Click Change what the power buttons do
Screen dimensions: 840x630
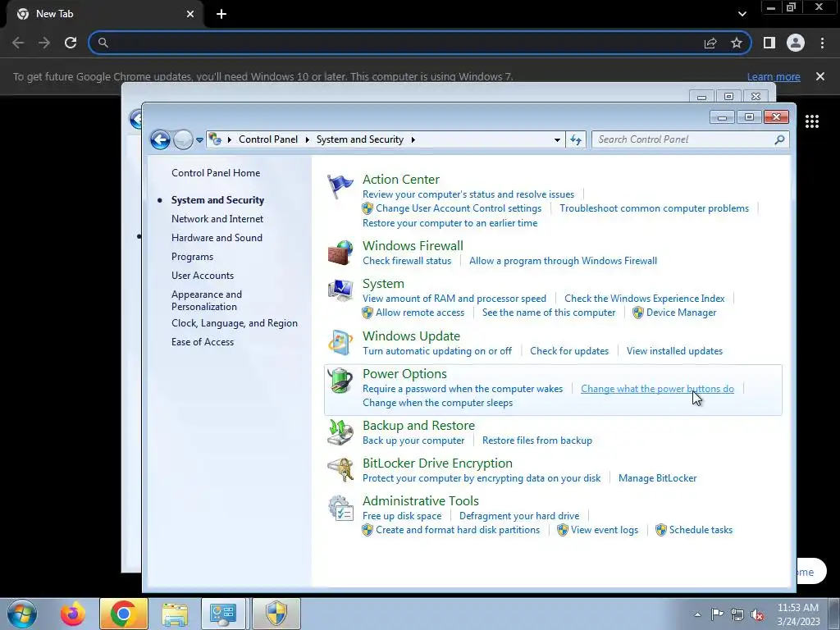(x=657, y=389)
